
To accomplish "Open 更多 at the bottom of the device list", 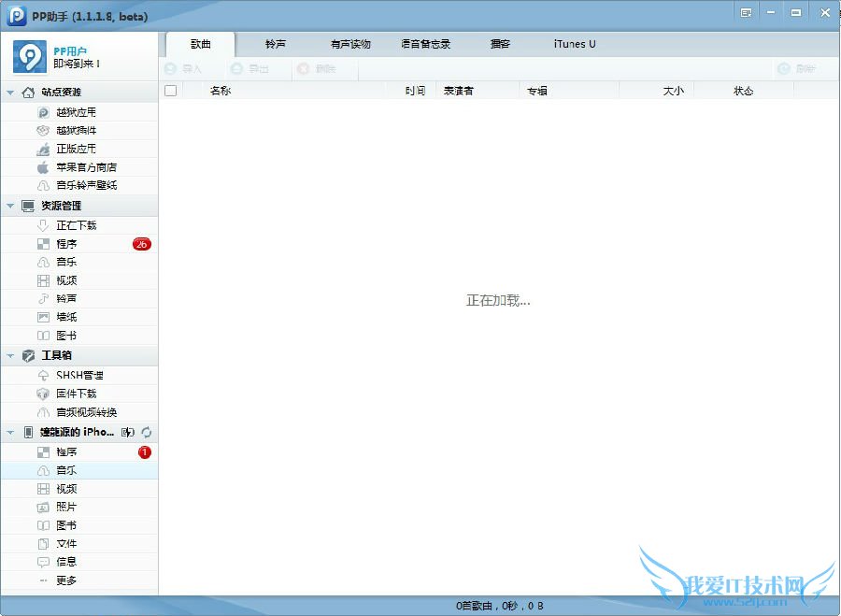I will click(x=65, y=580).
